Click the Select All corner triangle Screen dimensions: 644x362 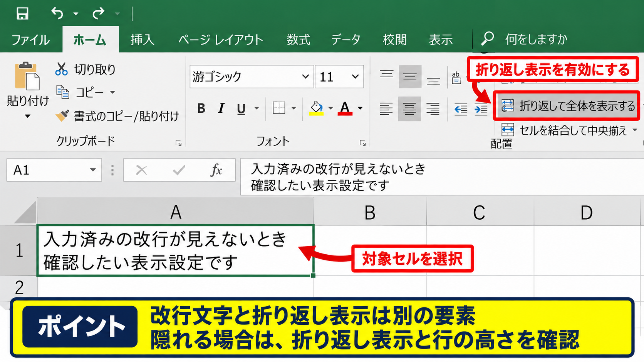(x=25, y=212)
